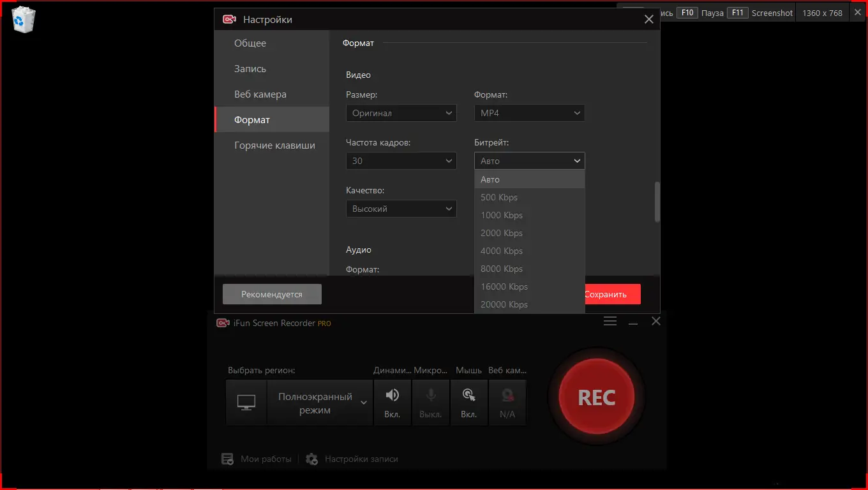The image size is (868, 490).
Task: Click the settings panel vertical scrollbar
Action: [x=657, y=202]
